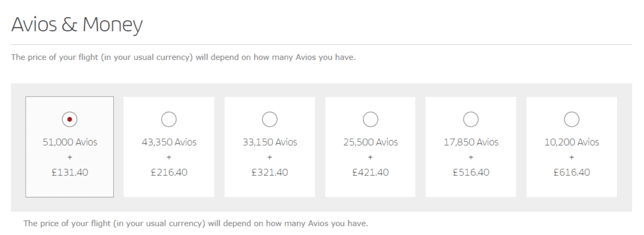Click the £131.40 price text

70,172
